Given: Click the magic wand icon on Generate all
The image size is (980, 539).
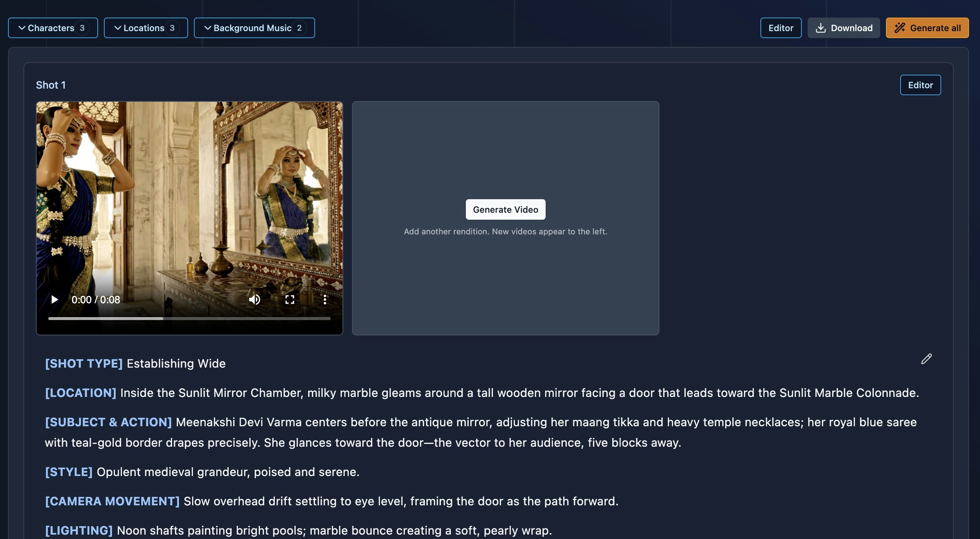Looking at the screenshot, I should coord(900,27).
